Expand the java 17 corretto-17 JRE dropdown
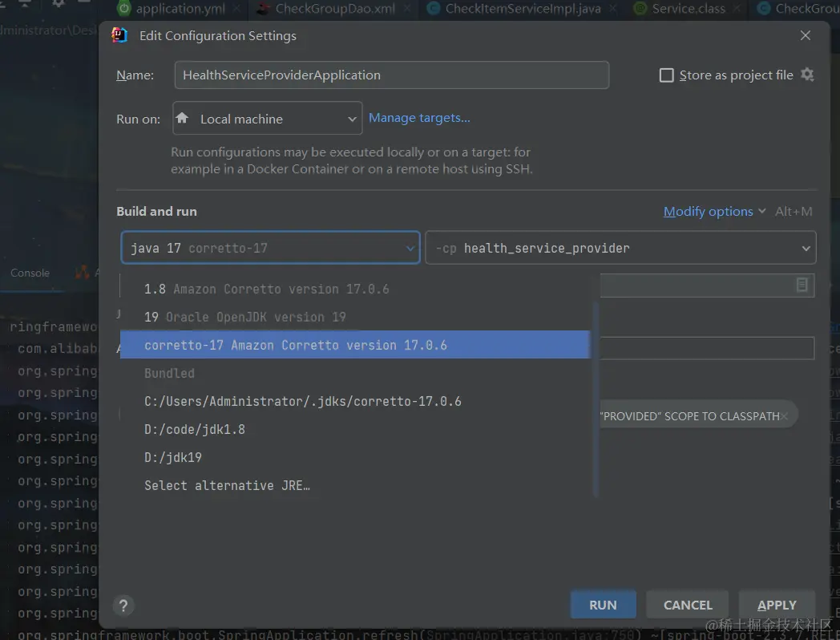Image resolution: width=840 pixels, height=640 pixels. coord(271,248)
